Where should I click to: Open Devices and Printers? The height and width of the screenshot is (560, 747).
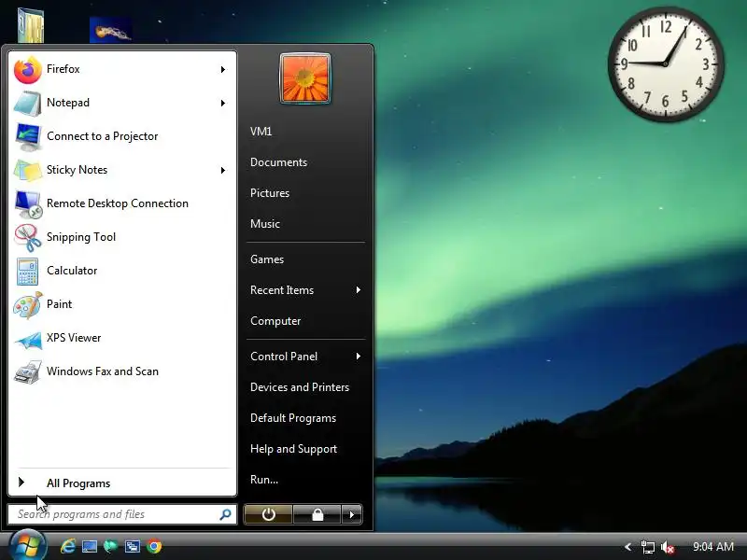tap(300, 387)
